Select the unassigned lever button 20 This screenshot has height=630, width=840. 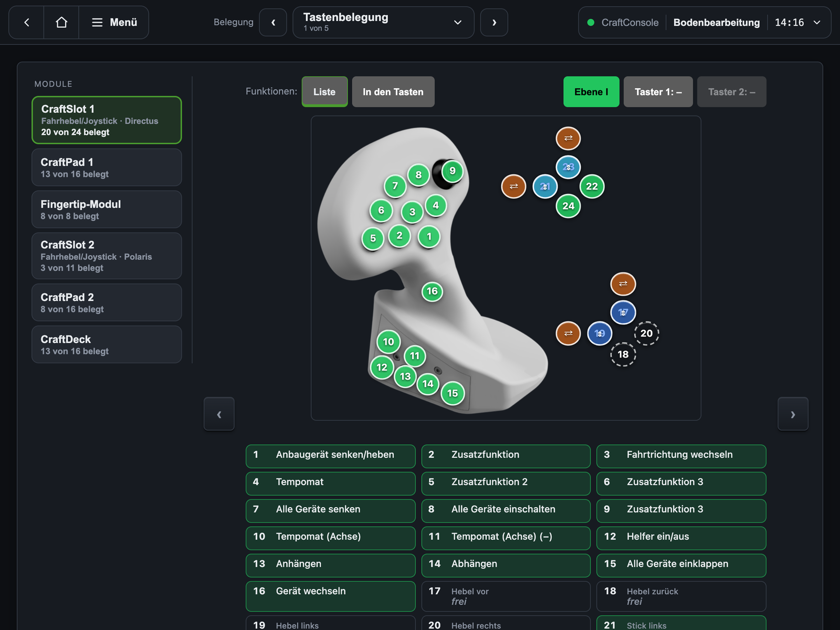(x=646, y=333)
